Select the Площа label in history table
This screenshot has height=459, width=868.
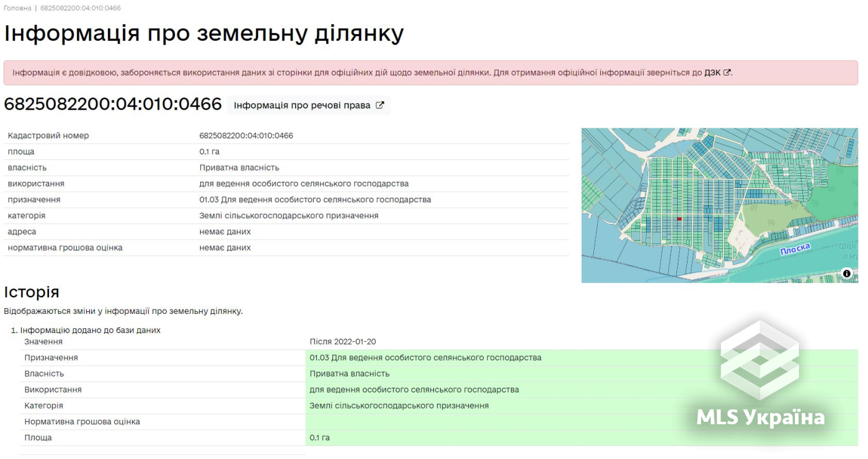click(x=38, y=438)
